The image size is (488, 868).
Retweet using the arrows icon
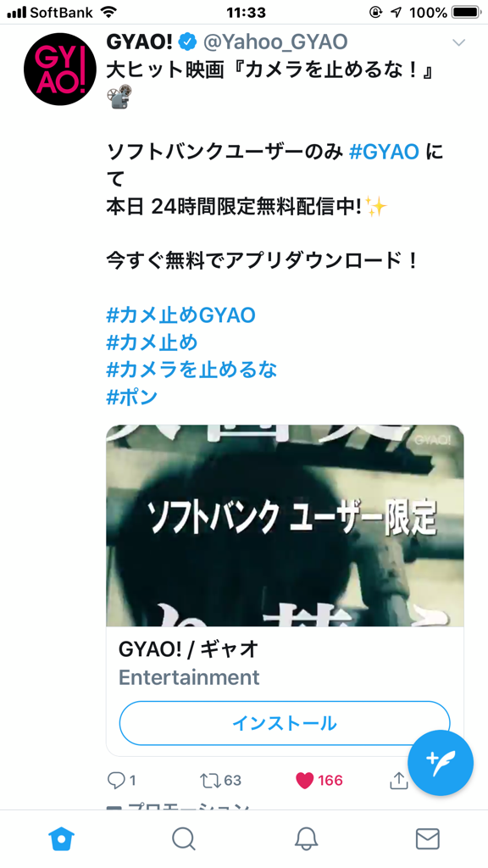coord(210,781)
